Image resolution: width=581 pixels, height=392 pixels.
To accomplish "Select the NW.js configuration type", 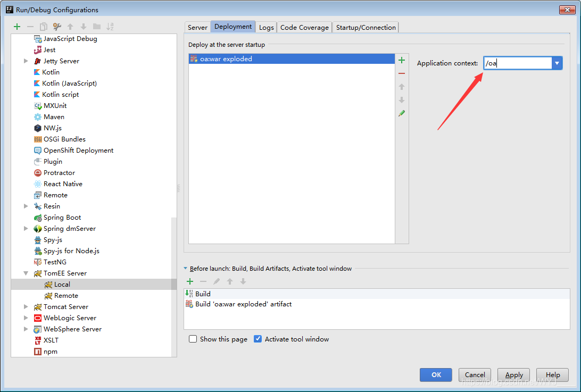I will click(x=48, y=128).
